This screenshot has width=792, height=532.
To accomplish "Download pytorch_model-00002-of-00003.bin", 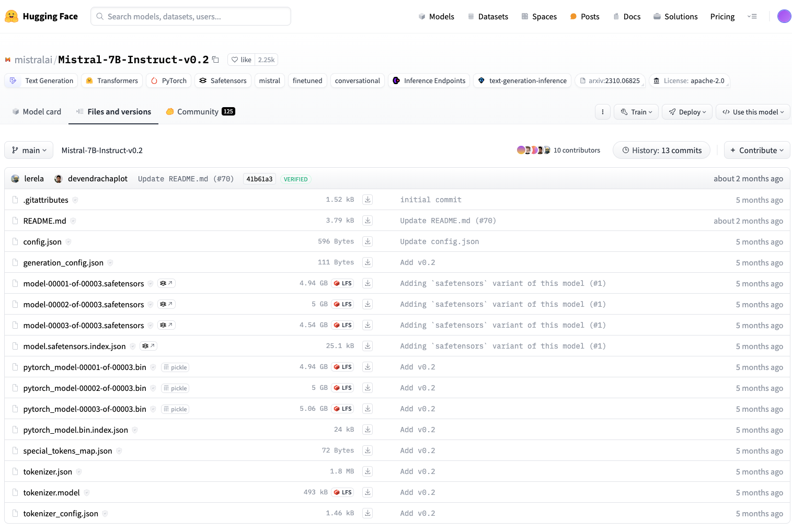I will [368, 388].
